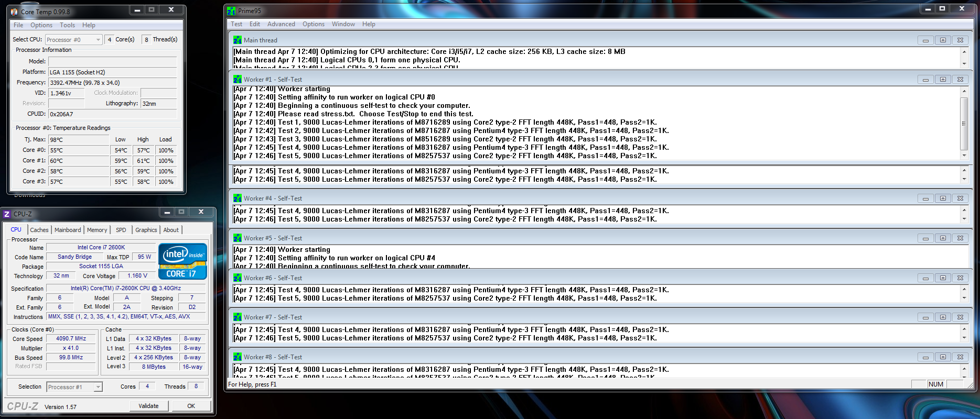980x419 pixels.
Task: Restore the Worker #1 child window
Action: (943, 80)
